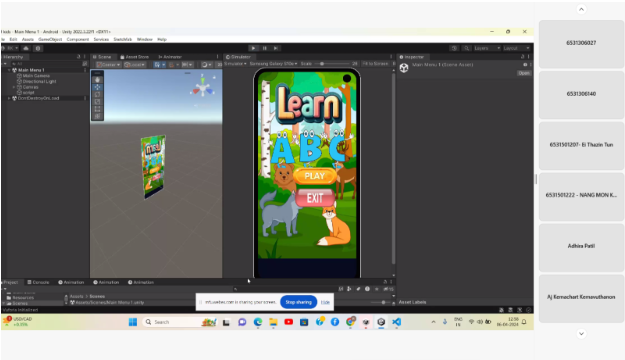
Task: Open the Local rotation mode dropdown
Action: (x=135, y=65)
